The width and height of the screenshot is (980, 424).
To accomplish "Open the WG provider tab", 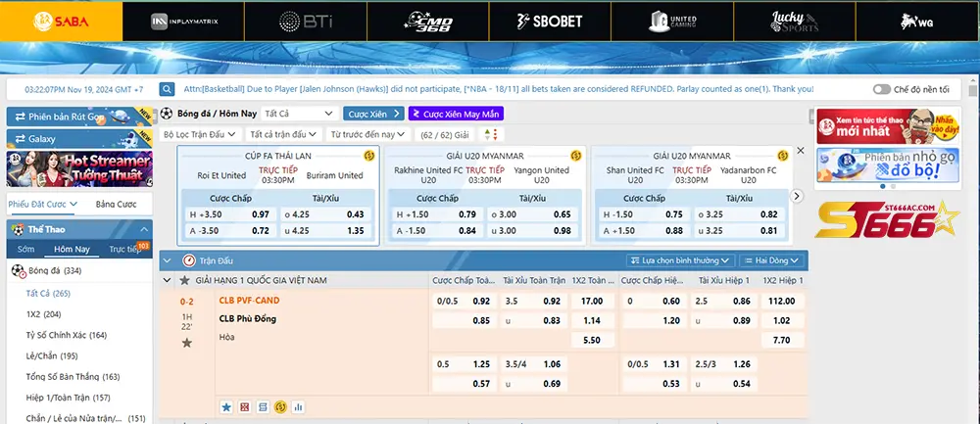I will point(917,22).
